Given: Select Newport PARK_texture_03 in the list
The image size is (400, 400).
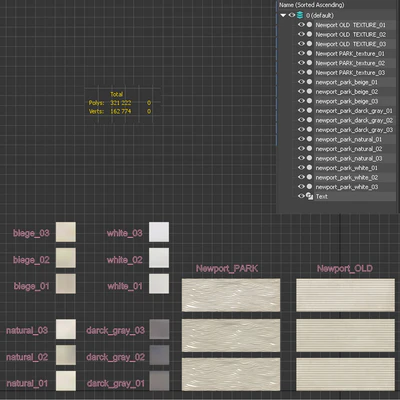Looking at the screenshot, I should coord(350,72).
